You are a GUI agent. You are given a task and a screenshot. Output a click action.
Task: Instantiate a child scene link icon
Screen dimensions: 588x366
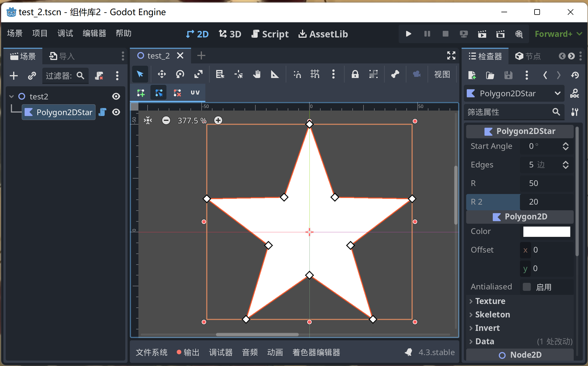32,76
